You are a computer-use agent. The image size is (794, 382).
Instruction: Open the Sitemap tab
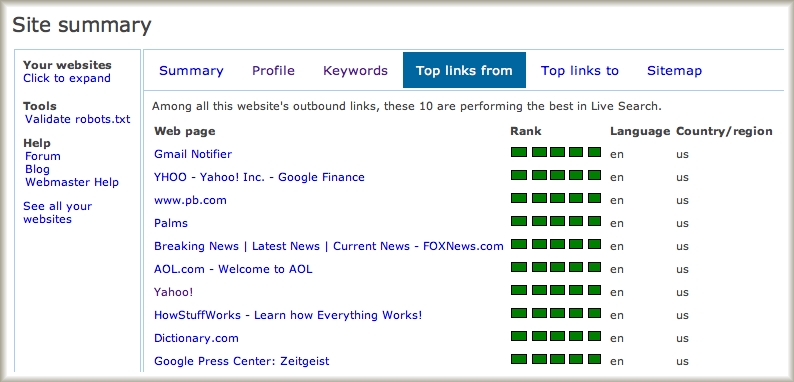(674, 70)
